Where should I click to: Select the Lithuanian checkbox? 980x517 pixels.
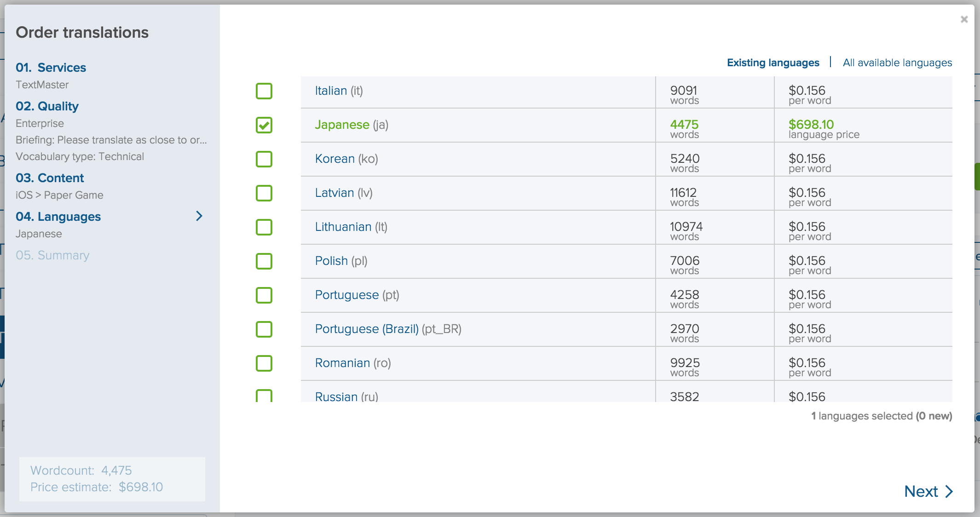point(264,227)
